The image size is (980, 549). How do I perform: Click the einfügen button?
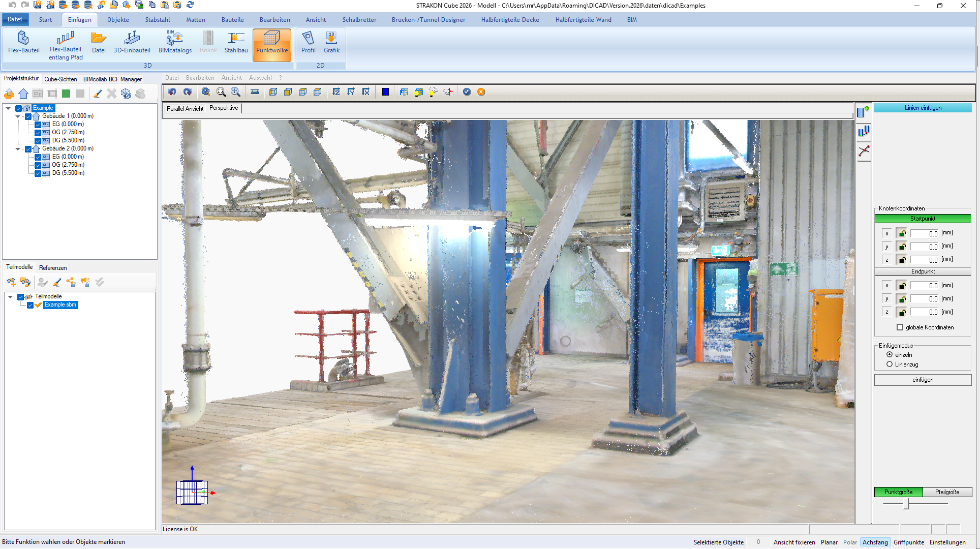coord(923,380)
